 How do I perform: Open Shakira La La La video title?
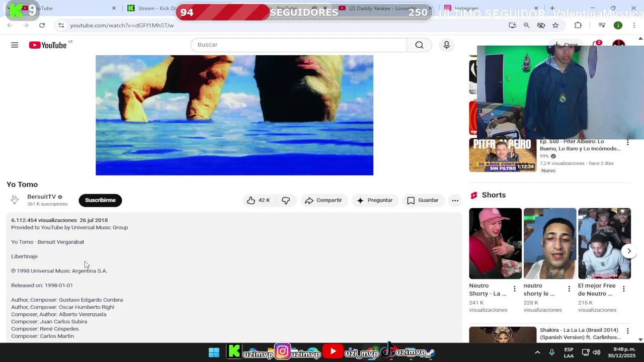tap(580, 334)
